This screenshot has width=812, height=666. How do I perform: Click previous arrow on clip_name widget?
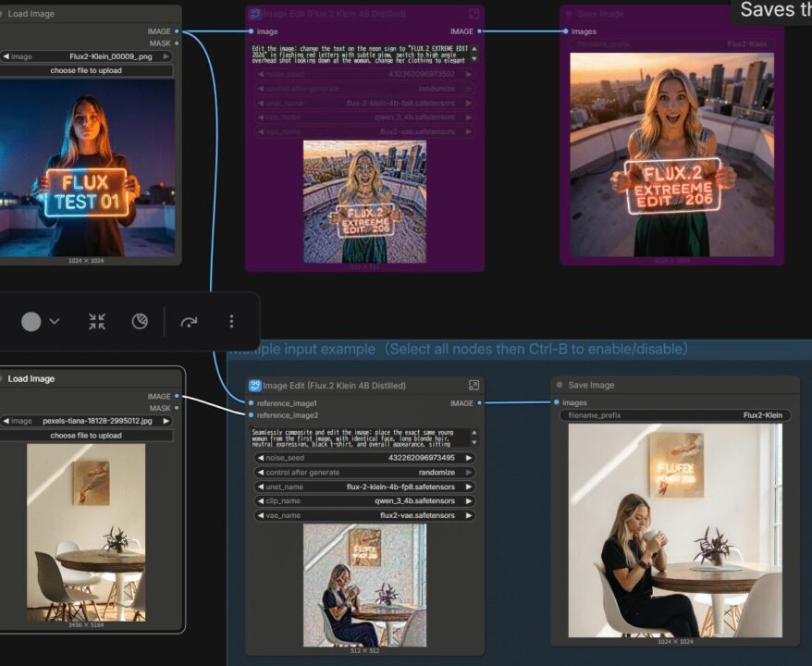point(261,500)
